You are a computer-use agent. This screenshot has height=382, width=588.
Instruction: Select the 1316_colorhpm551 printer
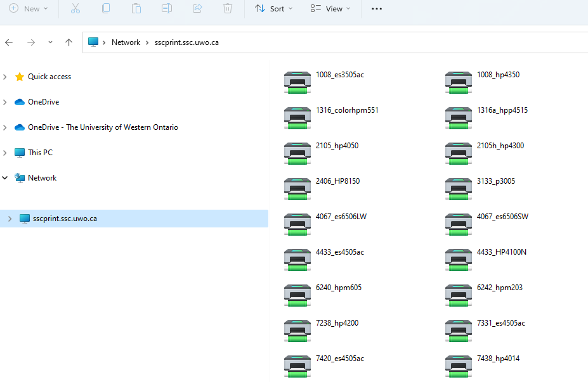click(x=347, y=110)
